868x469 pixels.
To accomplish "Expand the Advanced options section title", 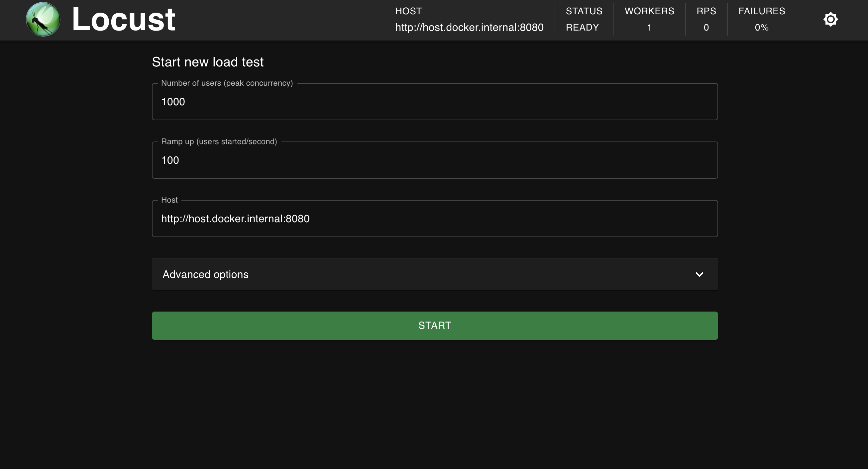I will (205, 274).
